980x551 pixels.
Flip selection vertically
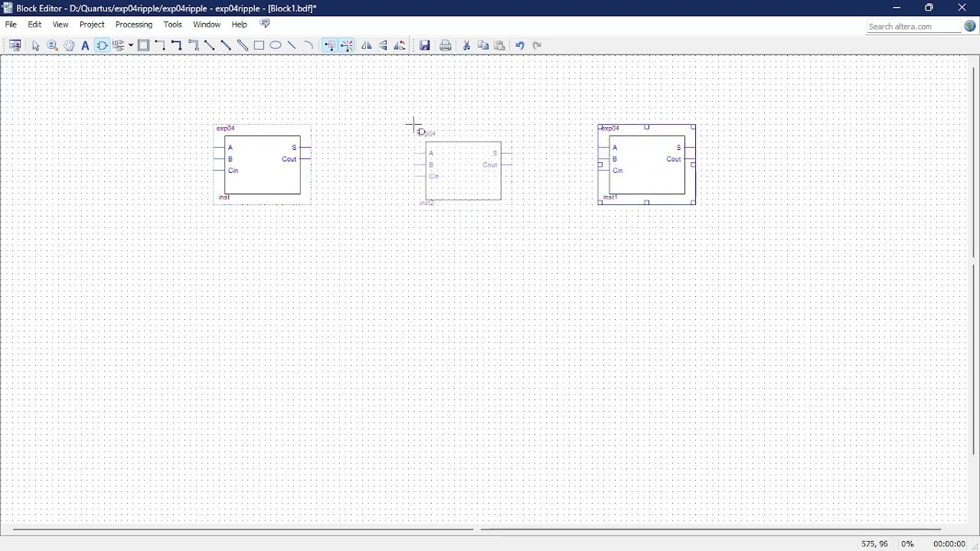[x=384, y=46]
